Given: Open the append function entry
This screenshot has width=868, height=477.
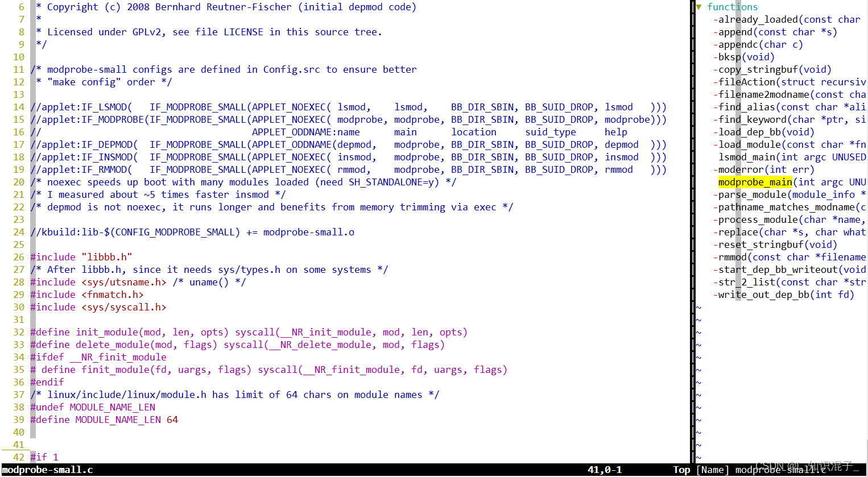Looking at the screenshot, I should coord(757,31).
